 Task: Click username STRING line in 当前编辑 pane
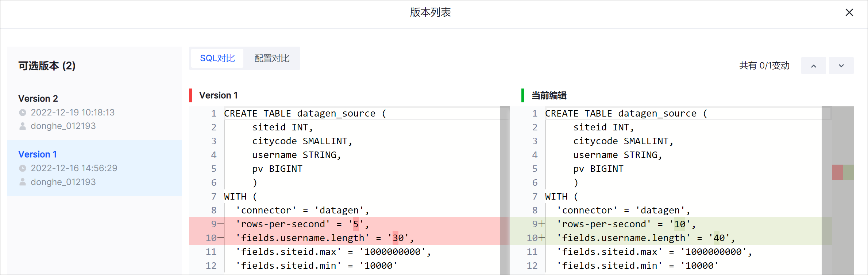618,155
